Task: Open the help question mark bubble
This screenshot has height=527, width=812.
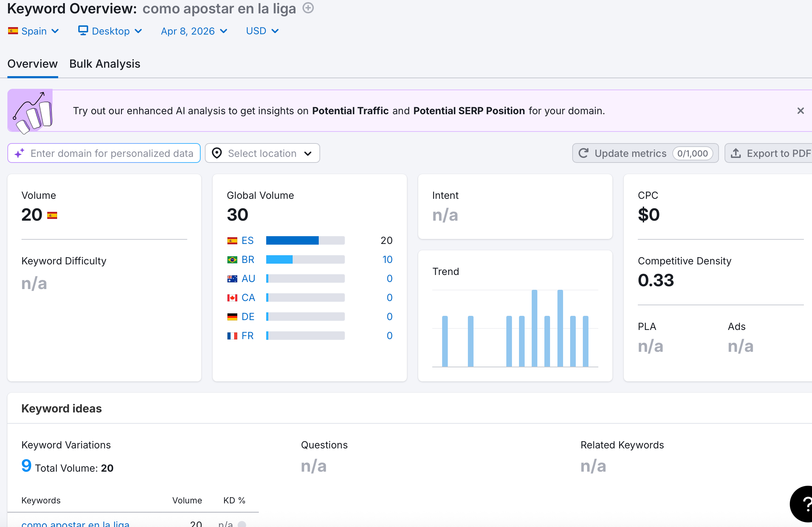Action: (805, 504)
